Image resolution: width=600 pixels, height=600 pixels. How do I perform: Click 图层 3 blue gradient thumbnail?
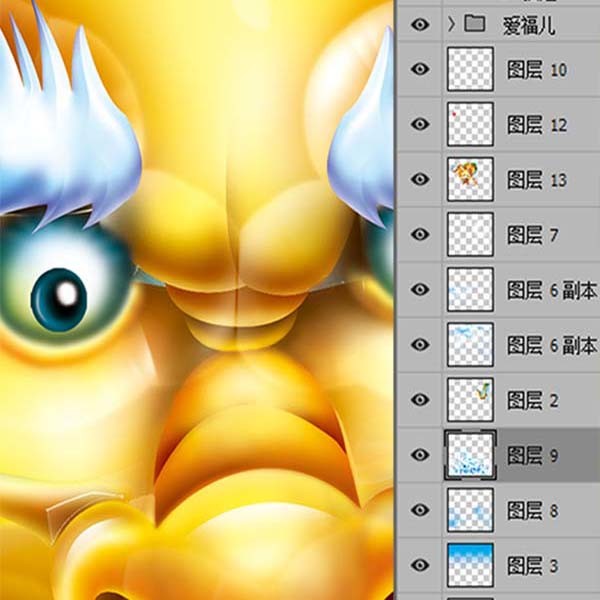(x=470, y=565)
